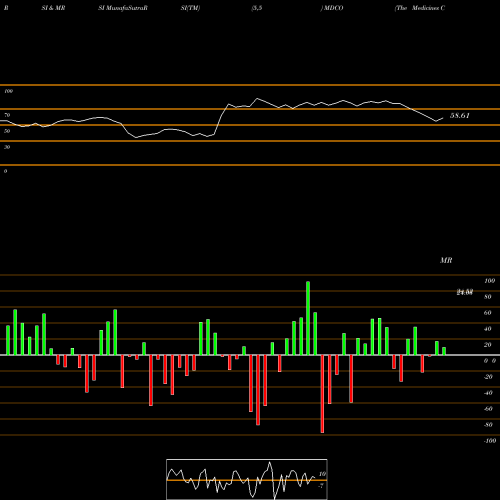Screen dimensions: 500x500
Task: Click the 20 label on the MR axis
Action: (x=488, y=345)
